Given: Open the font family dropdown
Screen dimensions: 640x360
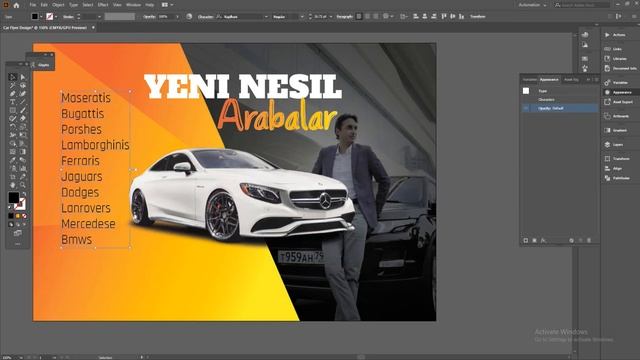Looking at the screenshot, I should point(266,17).
